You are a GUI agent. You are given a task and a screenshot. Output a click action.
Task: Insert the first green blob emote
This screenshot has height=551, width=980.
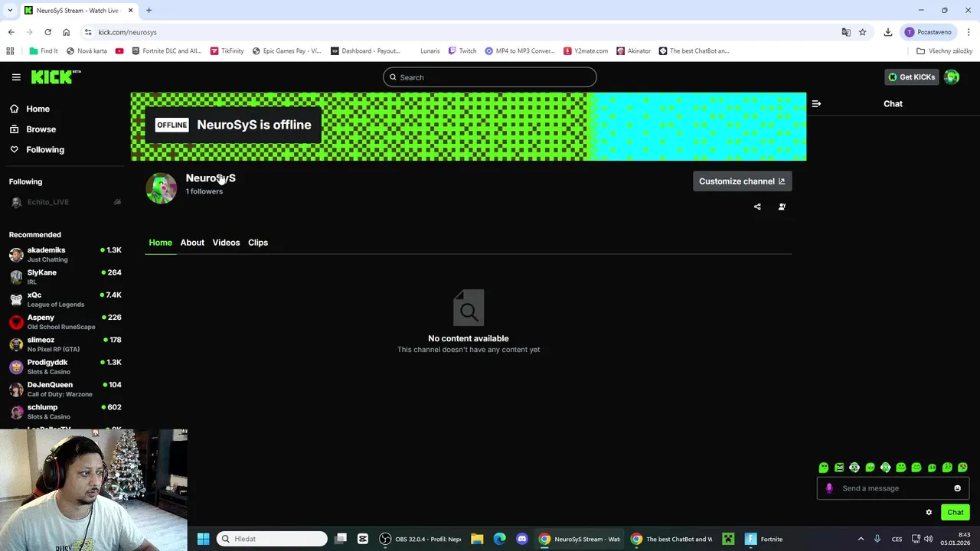click(824, 468)
